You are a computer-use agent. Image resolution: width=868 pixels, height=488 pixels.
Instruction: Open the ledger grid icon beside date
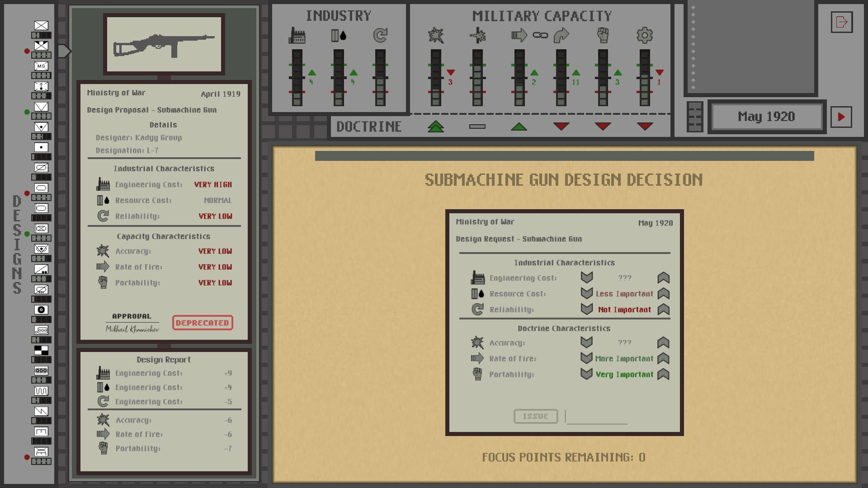[x=695, y=117]
